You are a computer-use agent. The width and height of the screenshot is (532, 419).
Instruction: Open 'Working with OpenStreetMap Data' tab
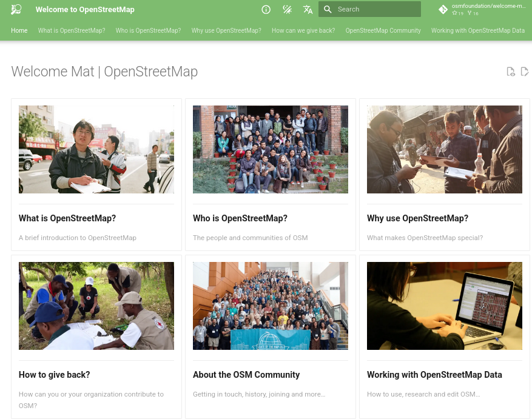[x=478, y=30]
